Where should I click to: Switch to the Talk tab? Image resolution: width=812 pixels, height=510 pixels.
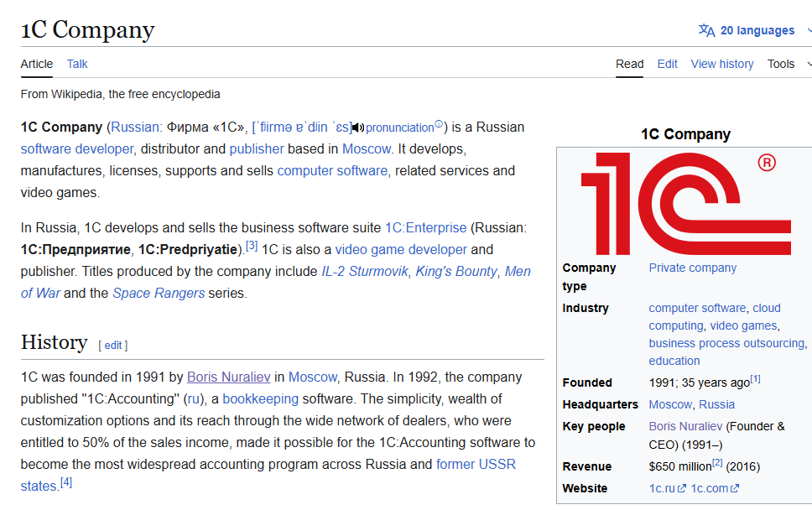pyautogui.click(x=77, y=65)
